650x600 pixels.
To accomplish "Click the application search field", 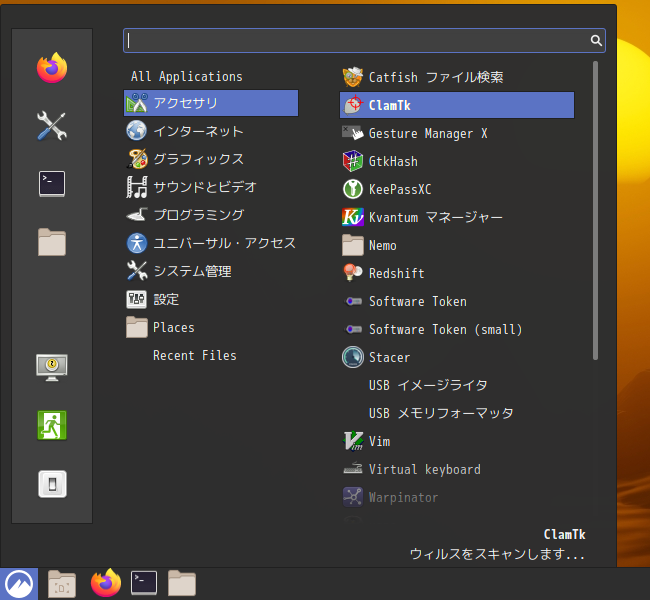I will (x=364, y=40).
